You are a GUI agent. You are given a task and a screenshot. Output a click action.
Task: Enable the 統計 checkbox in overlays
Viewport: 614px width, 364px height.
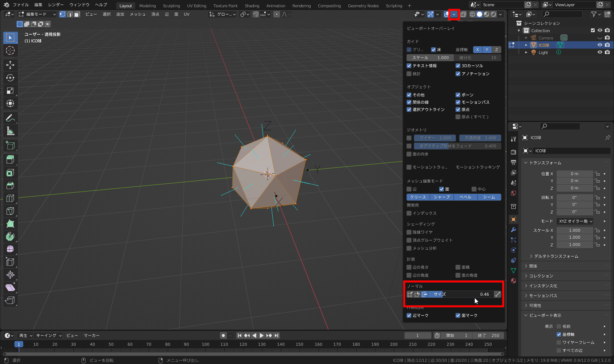(409, 73)
